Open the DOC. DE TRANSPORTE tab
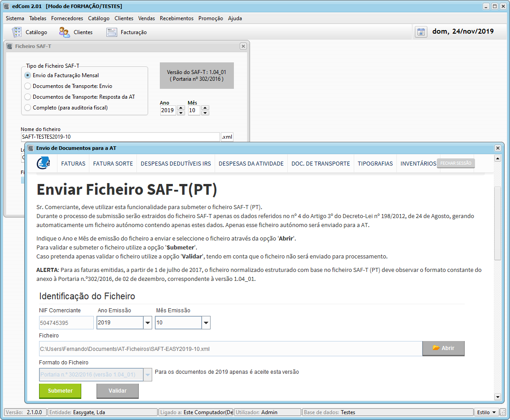 (x=321, y=163)
